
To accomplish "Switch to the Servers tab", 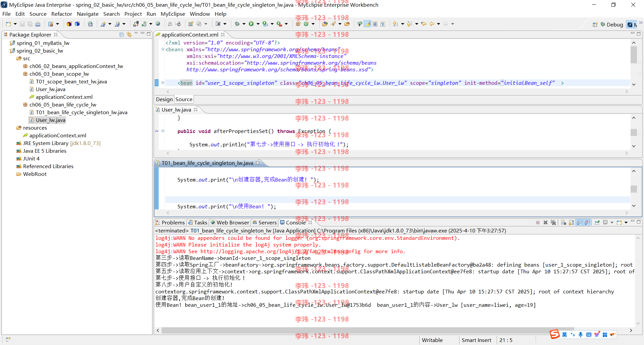I will click(x=264, y=222).
